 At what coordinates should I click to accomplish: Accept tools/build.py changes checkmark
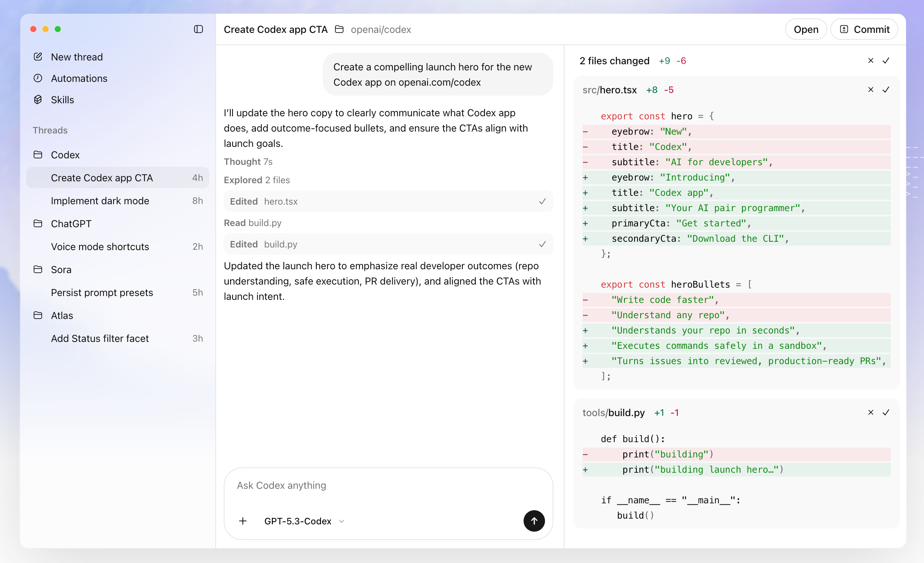(x=886, y=413)
